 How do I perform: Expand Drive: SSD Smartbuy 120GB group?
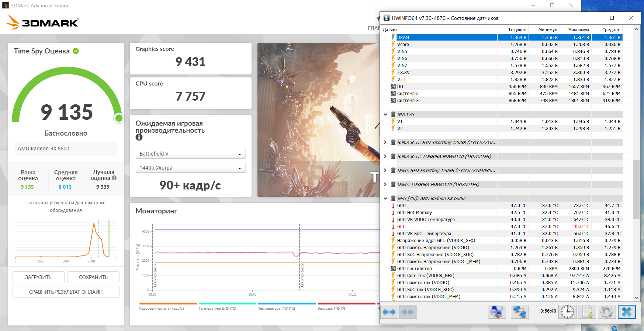click(385, 170)
